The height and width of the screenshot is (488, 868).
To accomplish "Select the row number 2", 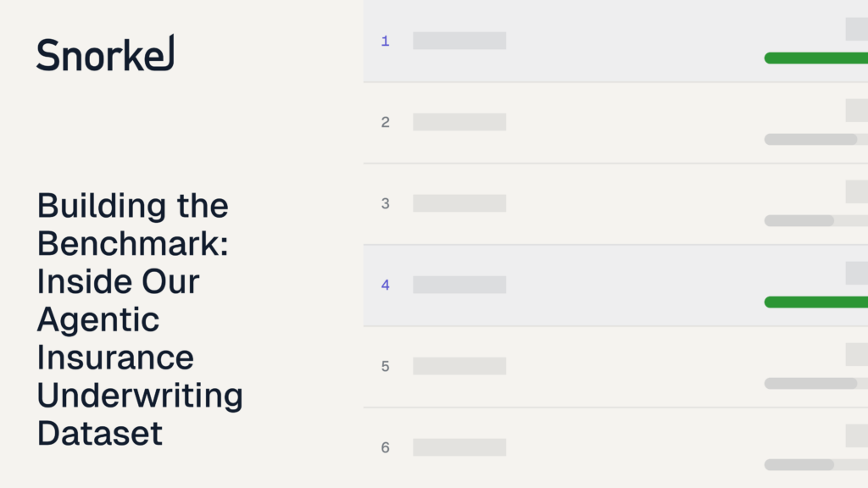I will click(x=386, y=122).
